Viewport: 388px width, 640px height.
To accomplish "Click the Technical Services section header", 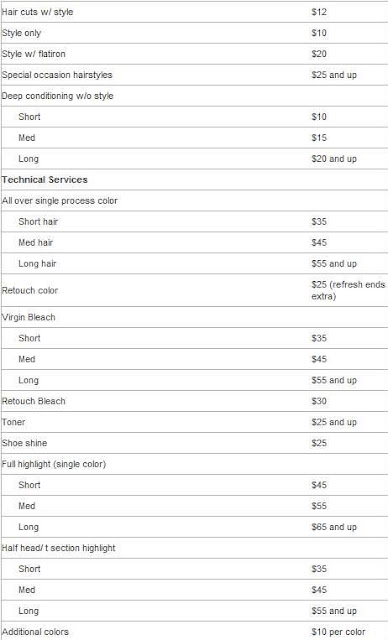I will [44, 180].
